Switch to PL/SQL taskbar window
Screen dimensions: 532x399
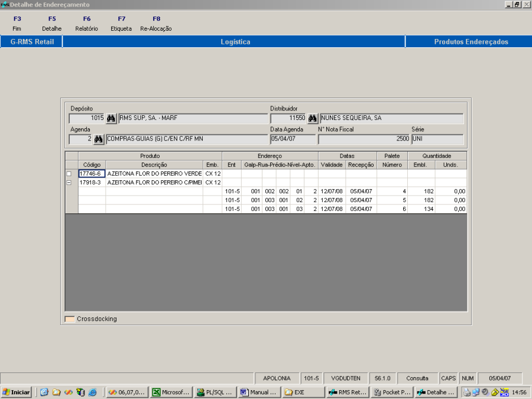[215, 392]
